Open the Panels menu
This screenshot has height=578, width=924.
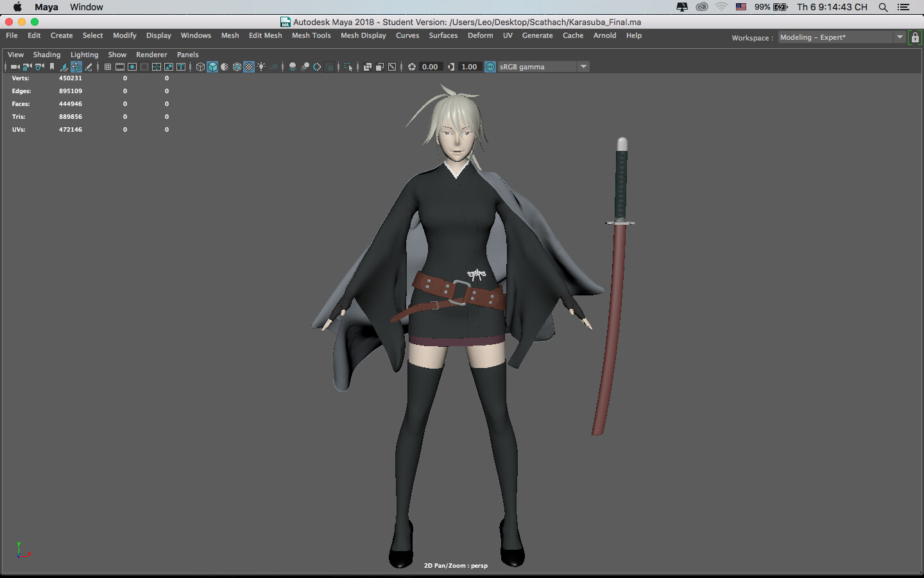point(188,55)
